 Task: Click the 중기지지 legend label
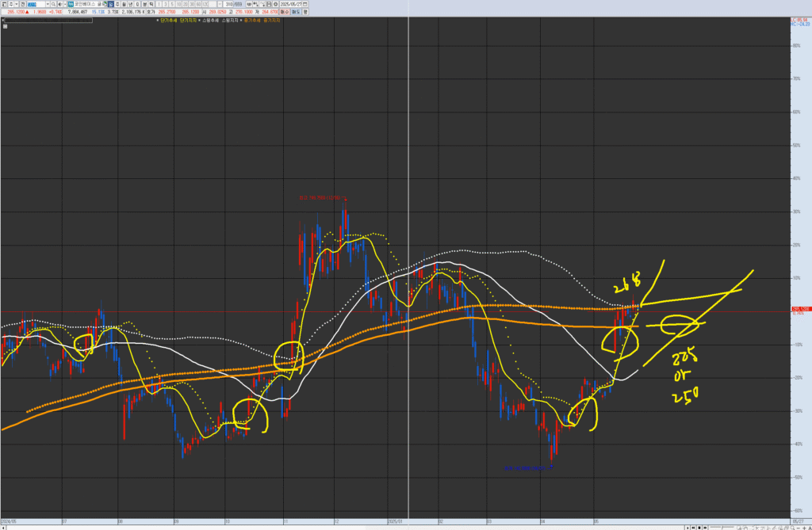(272, 20)
